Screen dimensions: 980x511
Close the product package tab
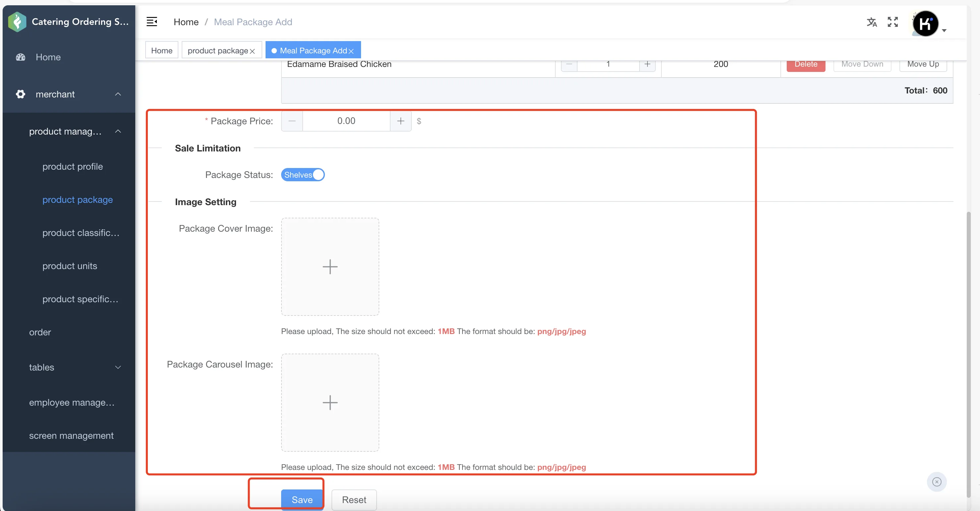coord(252,51)
